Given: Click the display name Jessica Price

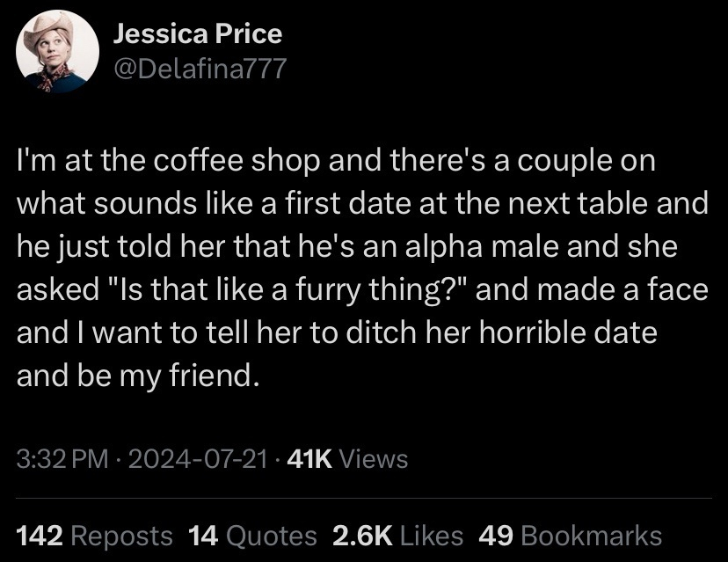Looking at the screenshot, I should [x=198, y=34].
